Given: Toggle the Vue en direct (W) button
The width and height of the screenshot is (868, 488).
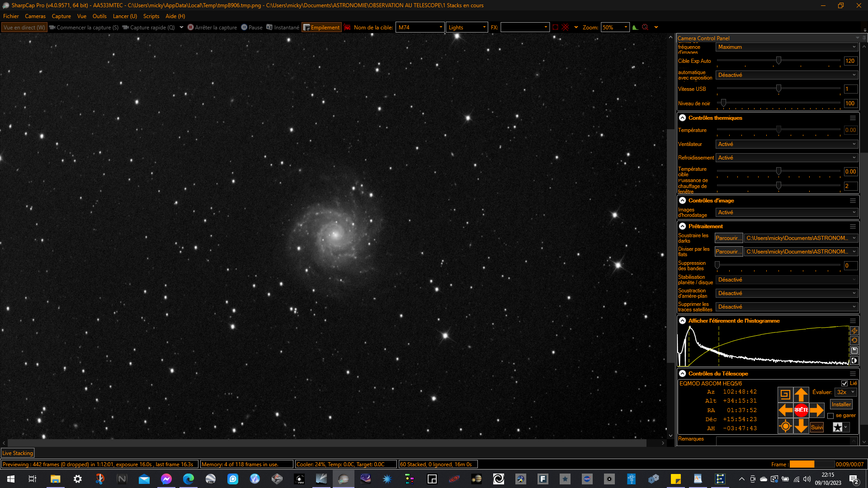Looking at the screenshot, I should [24, 28].
